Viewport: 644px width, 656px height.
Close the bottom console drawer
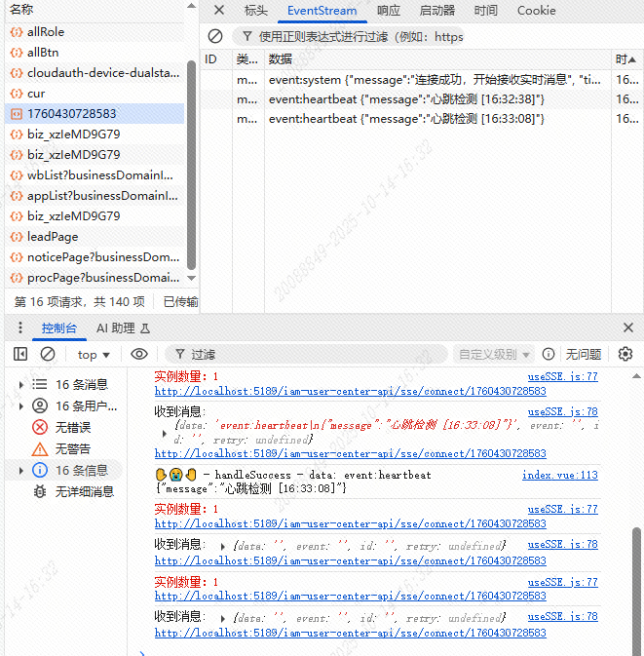627,328
